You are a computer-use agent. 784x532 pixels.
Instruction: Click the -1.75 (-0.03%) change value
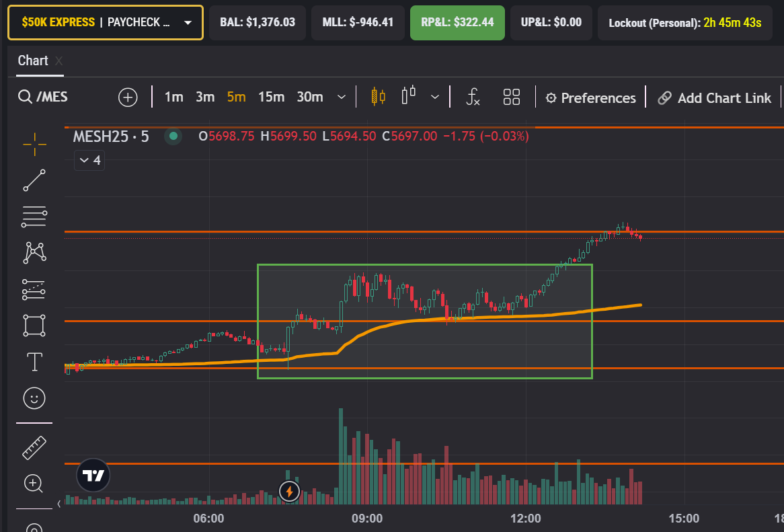point(486,136)
